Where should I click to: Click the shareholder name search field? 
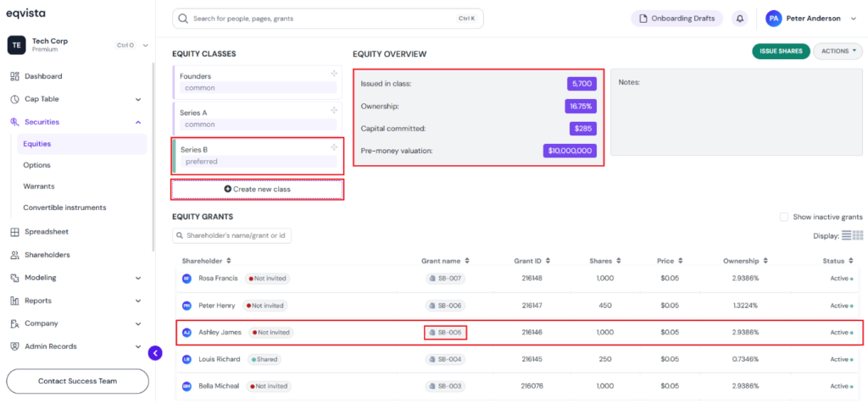click(x=231, y=235)
